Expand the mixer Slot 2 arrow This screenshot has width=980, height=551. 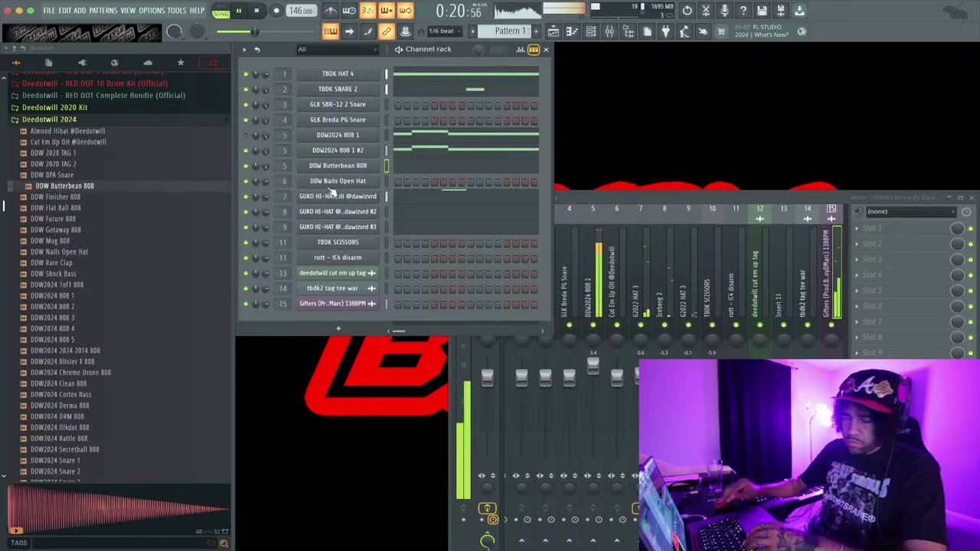(x=857, y=244)
